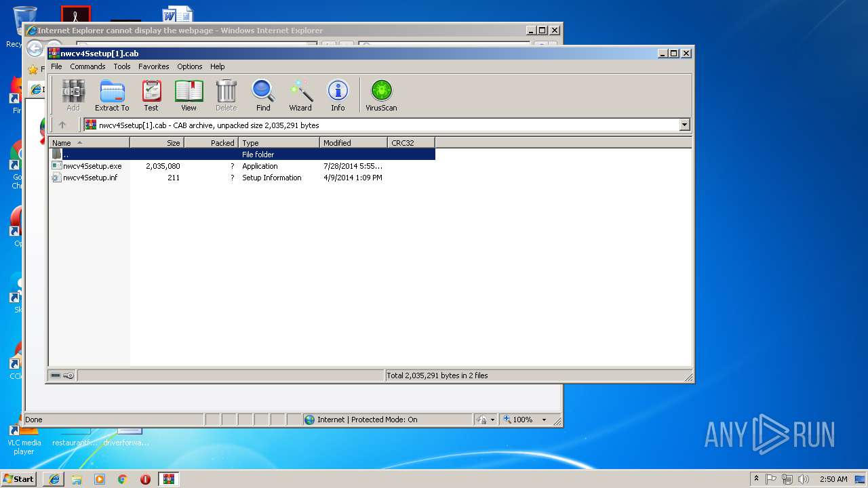Click Extract To toolbar icon
The width and height of the screenshot is (868, 488).
[x=112, y=96]
